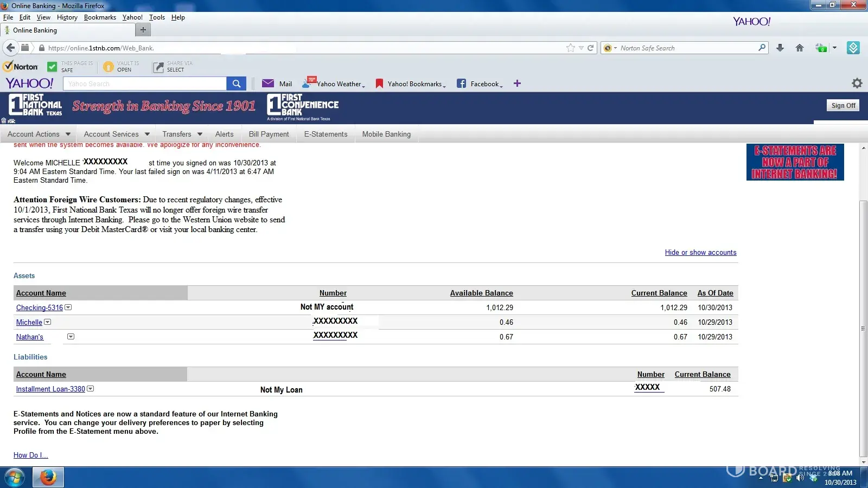Click the Firefox back arrow button
The image size is (868, 488).
(10, 48)
